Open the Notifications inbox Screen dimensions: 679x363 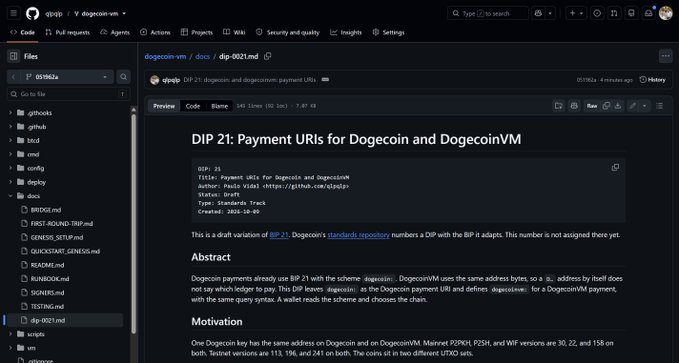(x=648, y=13)
